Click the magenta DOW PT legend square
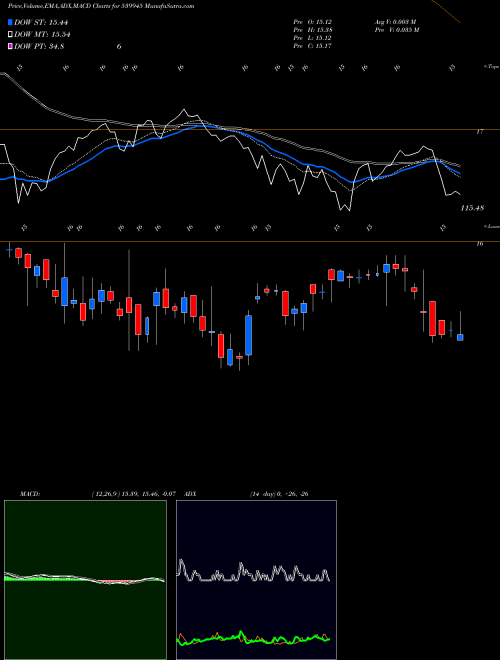The image size is (500, 660). 10,47
